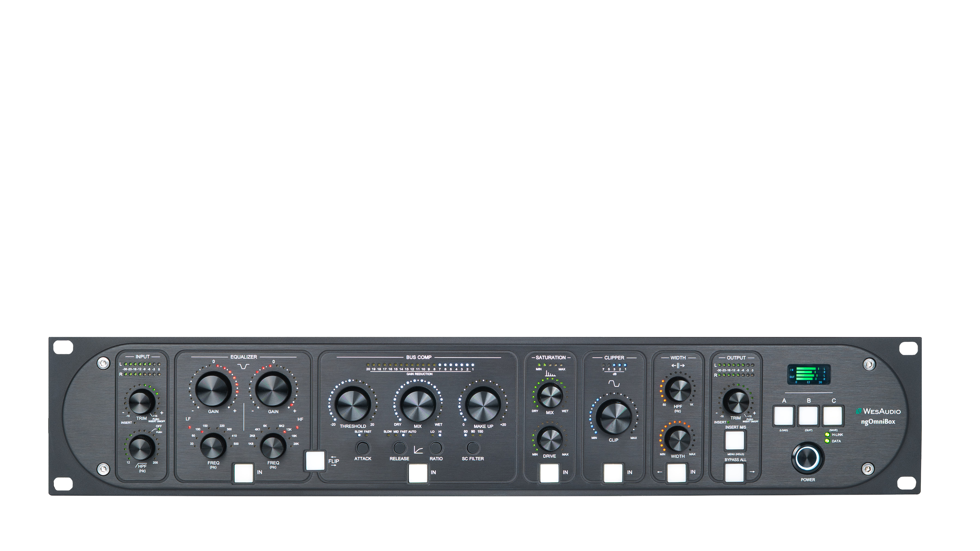Viewport: 980px width, 551px height.
Task: Click the DATA status LED
Action: [827, 441]
